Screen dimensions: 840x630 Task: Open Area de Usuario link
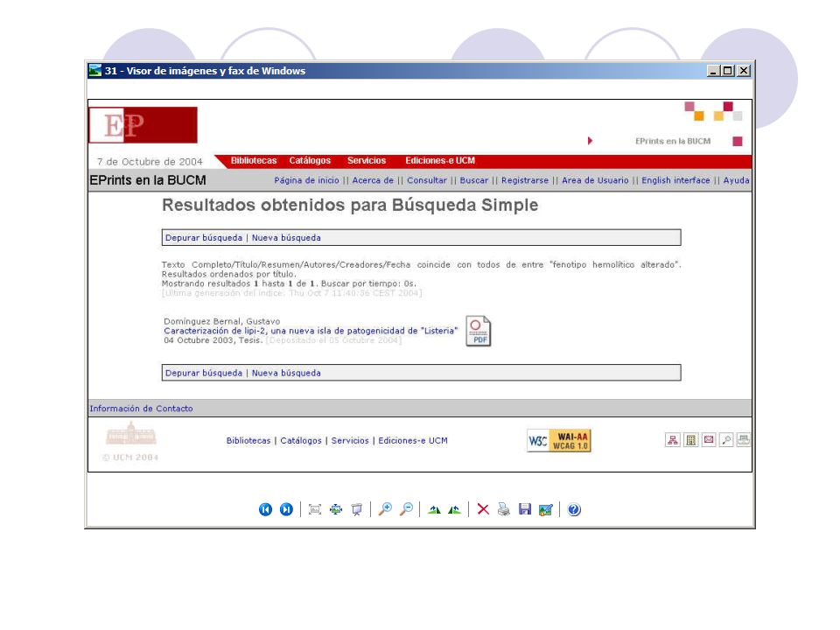595,180
